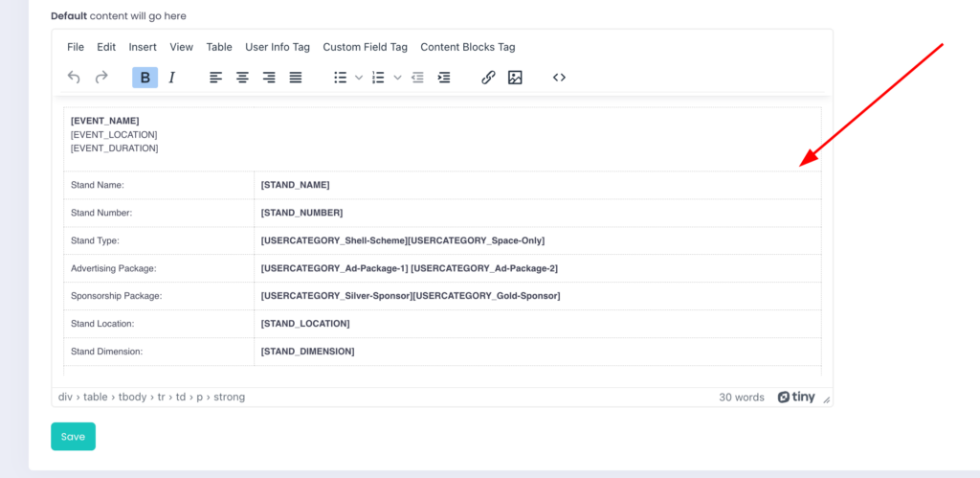Open the User Info Tag menu

(x=278, y=47)
